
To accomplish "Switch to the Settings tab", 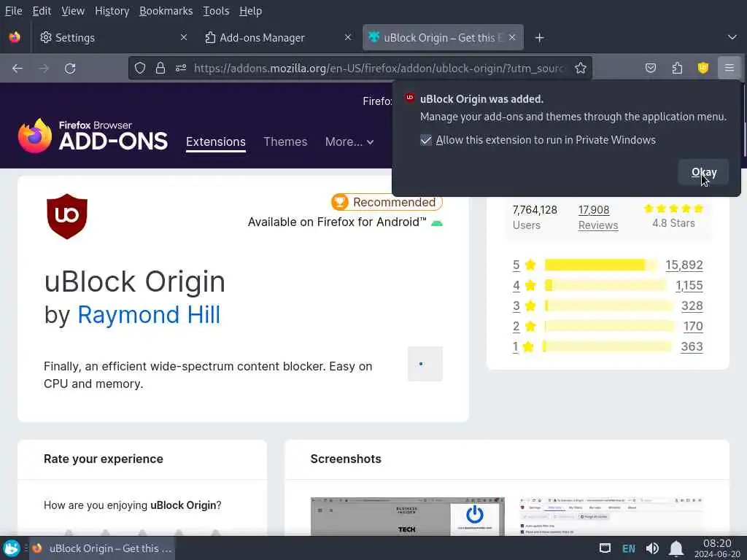I will click(114, 37).
